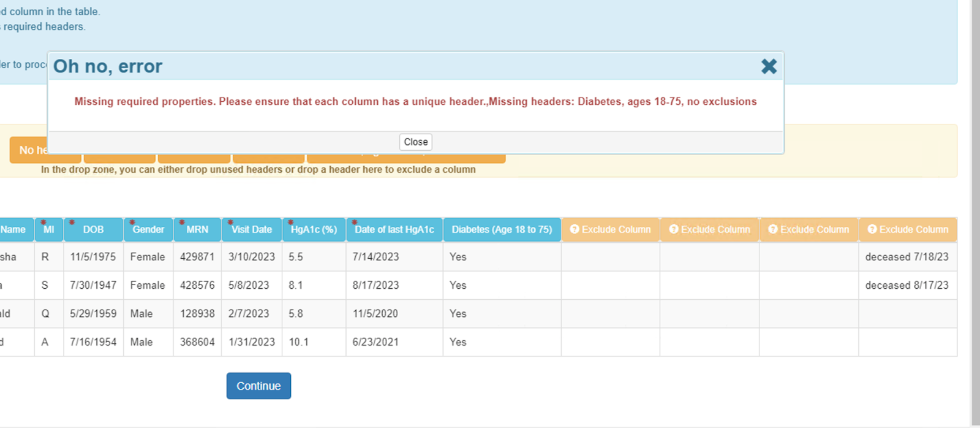This screenshot has height=428, width=980.
Task: Click the MRN cell 428576
Action: coord(197,285)
